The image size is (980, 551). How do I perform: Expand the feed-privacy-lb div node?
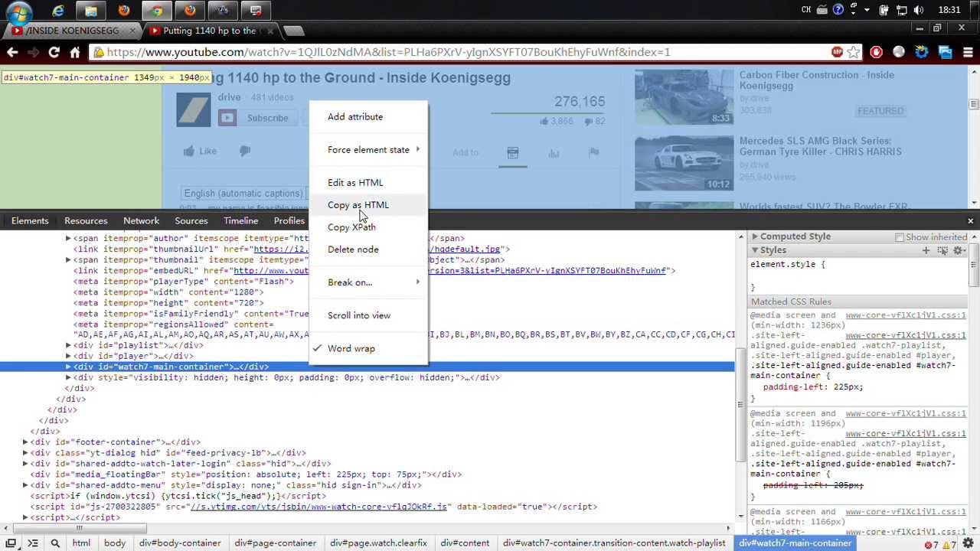[25, 452]
